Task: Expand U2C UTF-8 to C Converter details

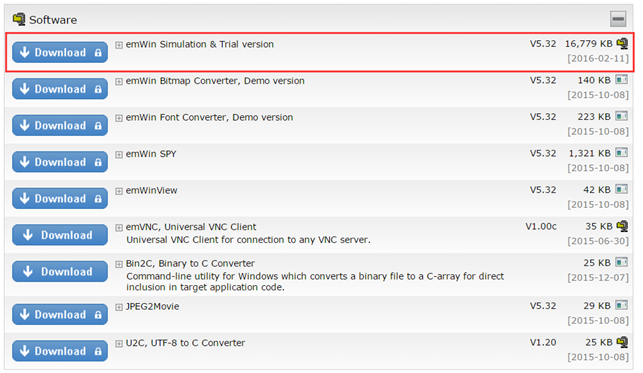Action: [x=119, y=343]
